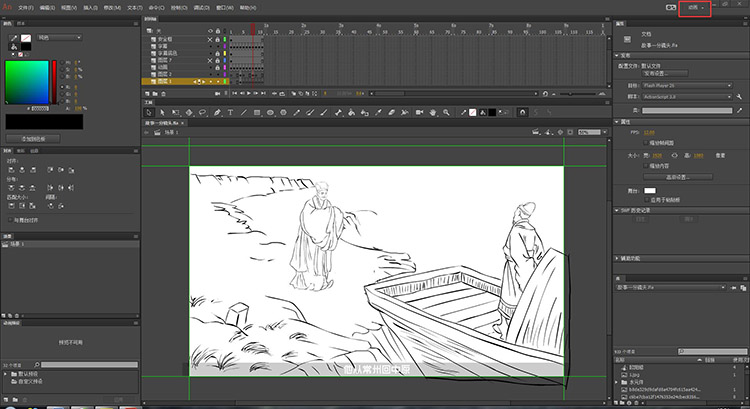Toggle visibility X on 图层 7

tap(210, 60)
